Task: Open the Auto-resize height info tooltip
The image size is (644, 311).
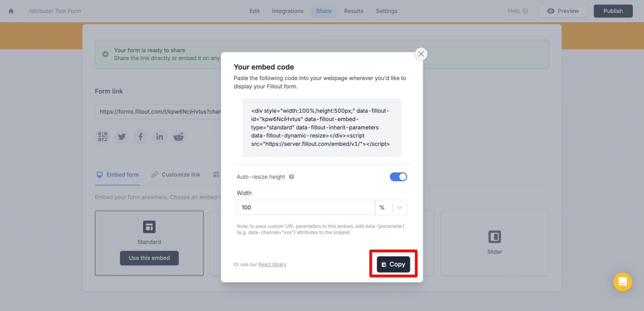Action: (x=291, y=177)
